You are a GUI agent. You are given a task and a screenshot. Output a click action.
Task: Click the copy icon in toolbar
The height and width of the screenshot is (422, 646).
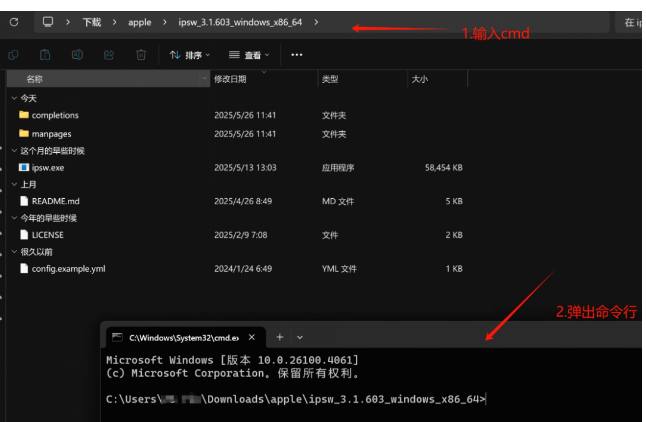tap(13, 55)
